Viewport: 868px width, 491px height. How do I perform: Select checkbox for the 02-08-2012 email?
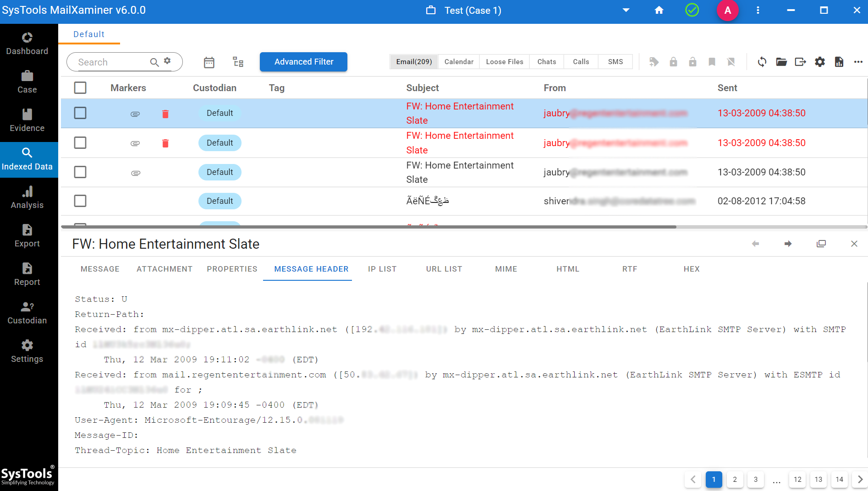(80, 201)
